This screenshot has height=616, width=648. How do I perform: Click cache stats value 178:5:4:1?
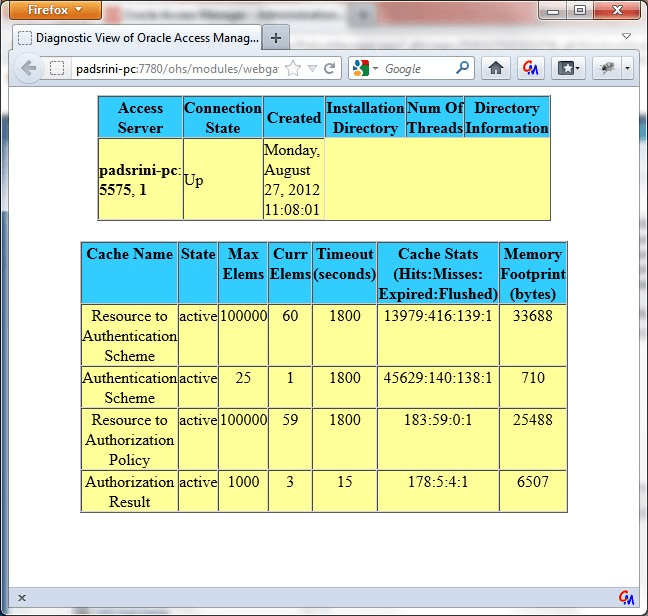click(438, 482)
